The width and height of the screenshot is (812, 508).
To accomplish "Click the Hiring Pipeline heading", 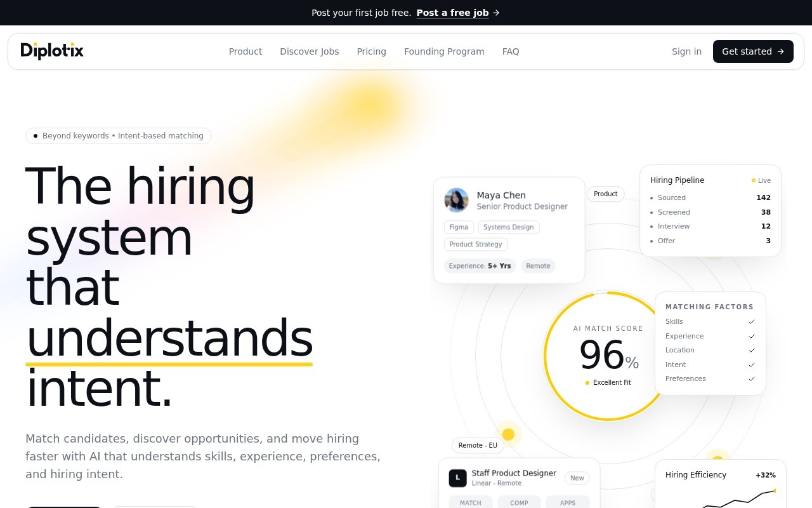I will [677, 180].
